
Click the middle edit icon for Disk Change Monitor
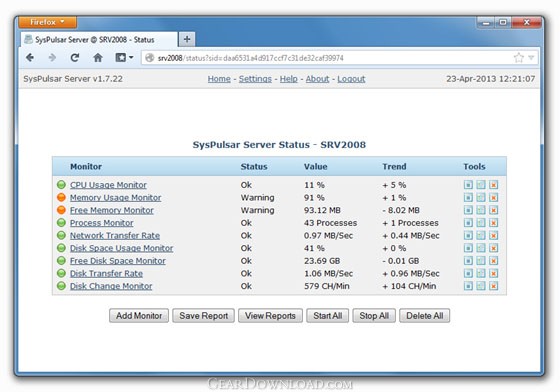coord(481,286)
